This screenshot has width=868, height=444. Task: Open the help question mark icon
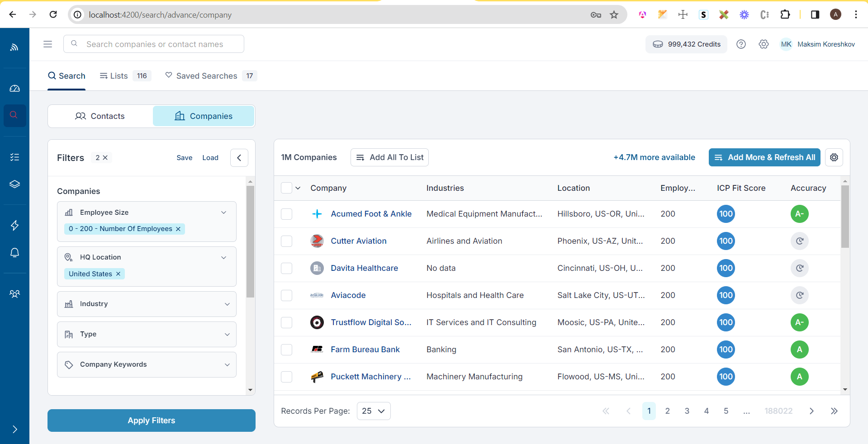(741, 44)
